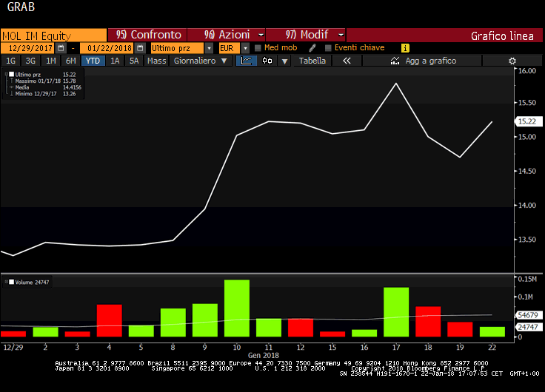This screenshot has height=392, width=545.
Task: Click the pencil annotate icon
Action: click(x=312, y=48)
